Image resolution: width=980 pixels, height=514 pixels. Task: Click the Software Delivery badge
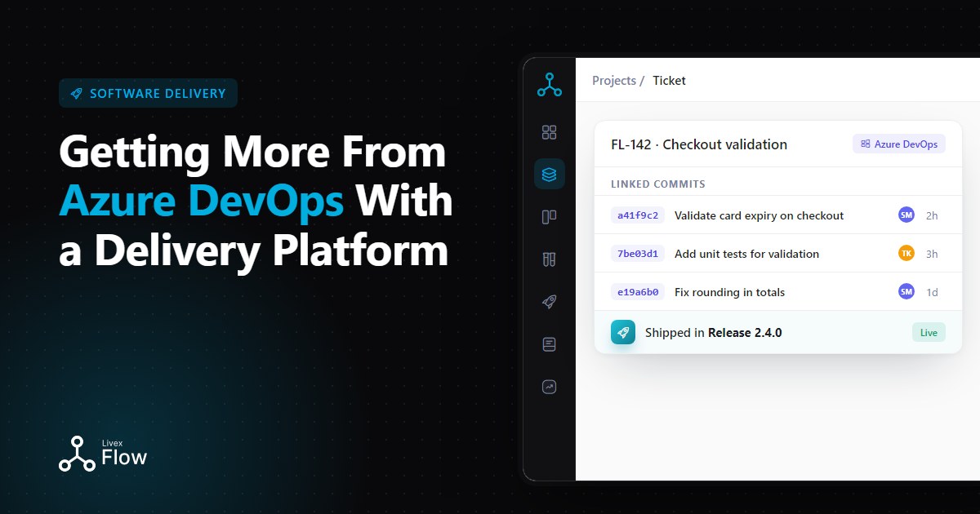148,93
